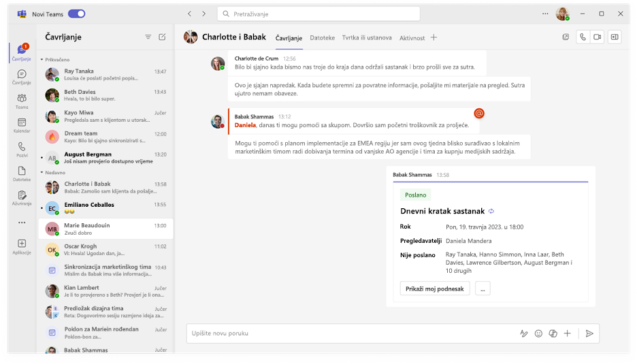
Task: Open the Loop components icon
Action: [x=553, y=333]
